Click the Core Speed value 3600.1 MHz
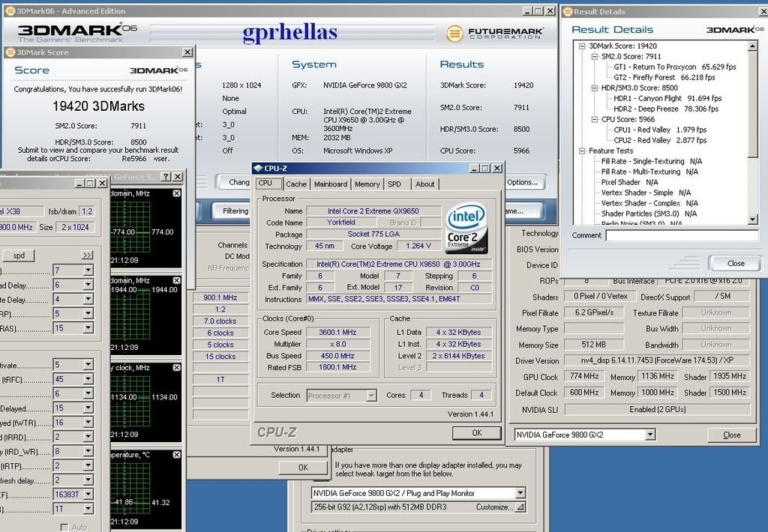Image resolution: width=768 pixels, height=532 pixels. point(337,333)
